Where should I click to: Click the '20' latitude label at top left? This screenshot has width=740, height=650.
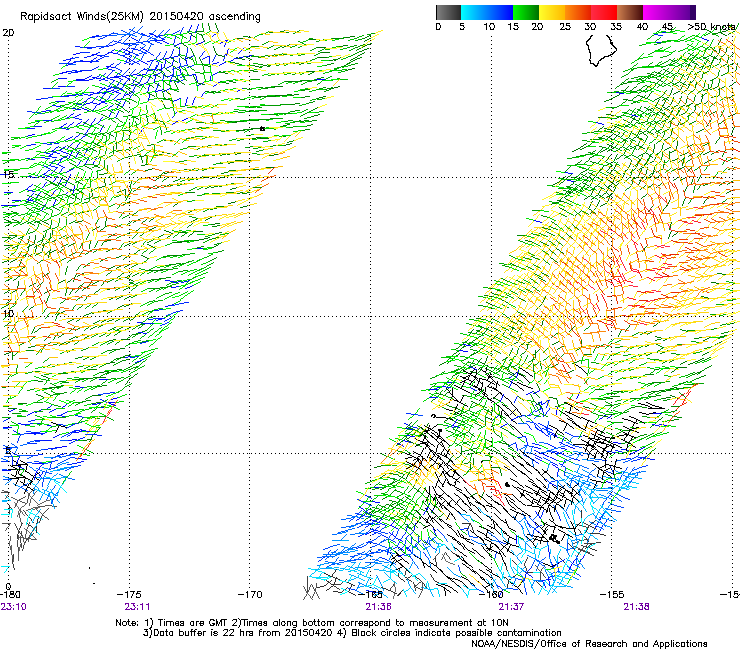pos(8,33)
